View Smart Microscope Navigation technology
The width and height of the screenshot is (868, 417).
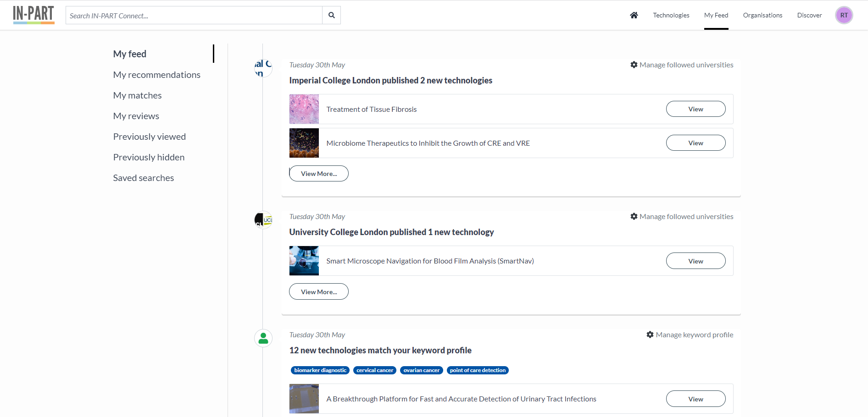click(x=696, y=261)
